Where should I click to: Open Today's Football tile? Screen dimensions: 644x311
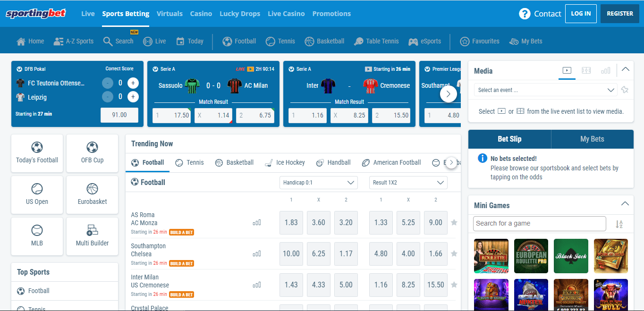37,153
